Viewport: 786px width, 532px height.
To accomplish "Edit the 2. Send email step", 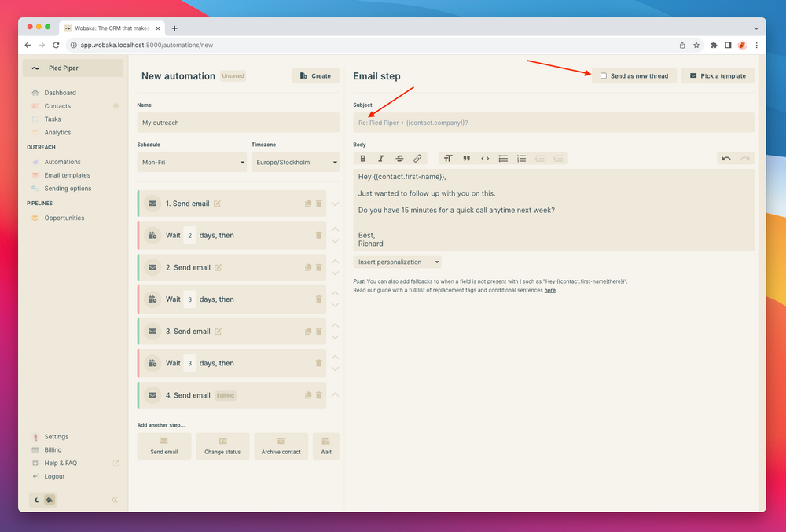I will 218,267.
